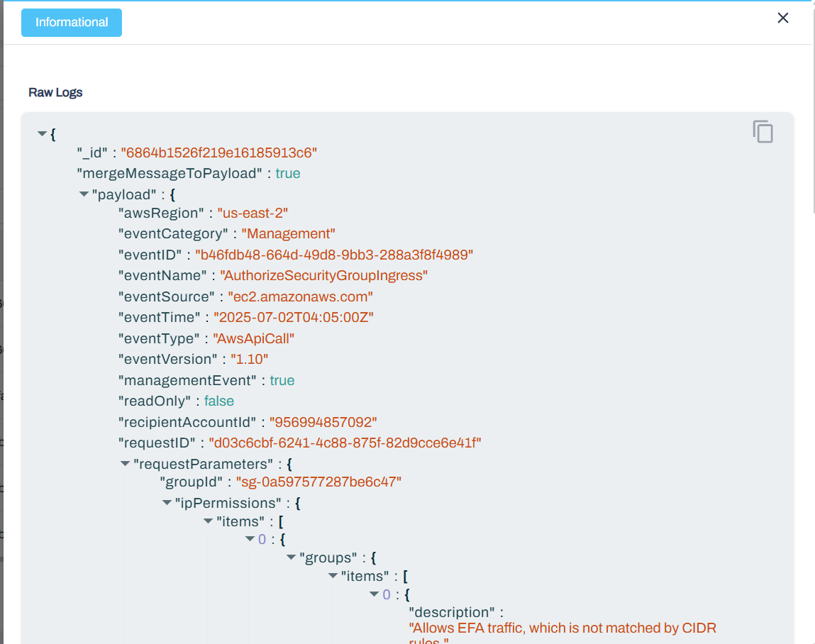Click the "eventName" key label
This screenshot has width=815, height=644.
pyautogui.click(x=162, y=275)
